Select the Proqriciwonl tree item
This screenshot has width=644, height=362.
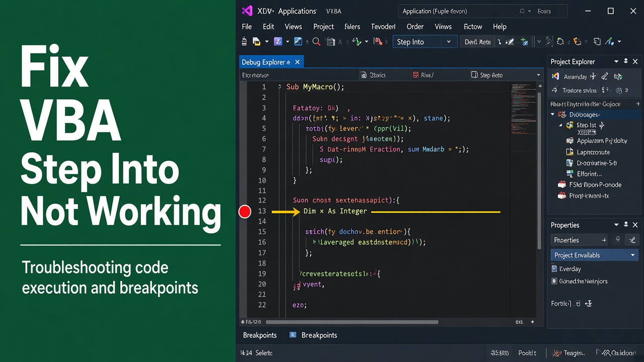(x=584, y=196)
